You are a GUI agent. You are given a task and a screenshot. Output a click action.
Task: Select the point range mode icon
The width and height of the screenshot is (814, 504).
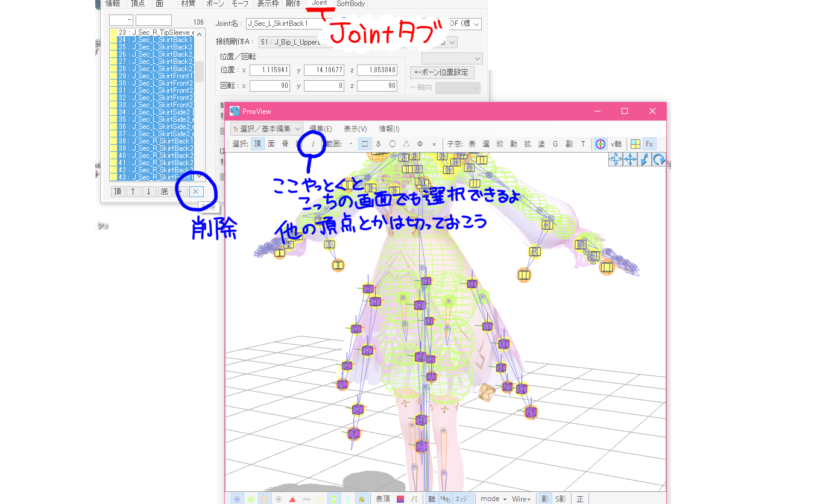tap(351, 144)
